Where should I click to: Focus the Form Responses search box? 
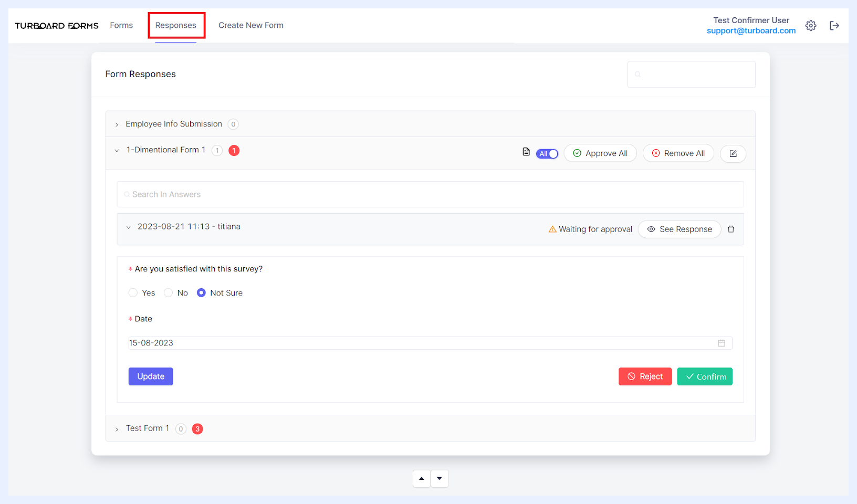(692, 74)
